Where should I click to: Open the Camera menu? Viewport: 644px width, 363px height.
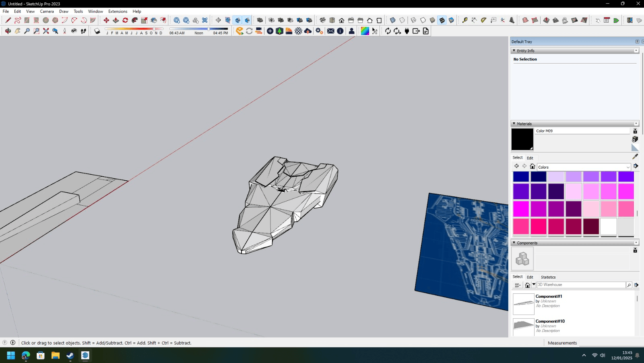point(47,11)
